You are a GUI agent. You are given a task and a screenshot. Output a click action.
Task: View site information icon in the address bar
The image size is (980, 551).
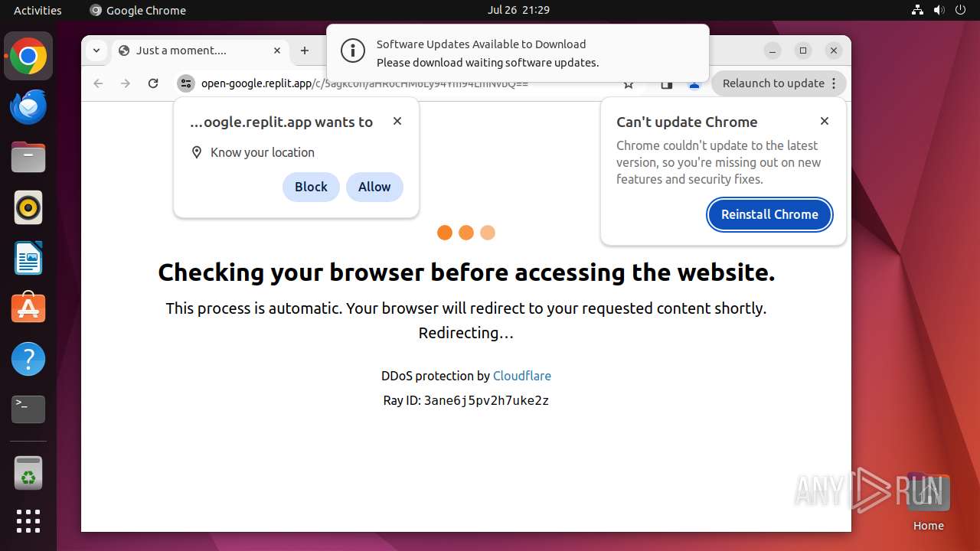[186, 83]
